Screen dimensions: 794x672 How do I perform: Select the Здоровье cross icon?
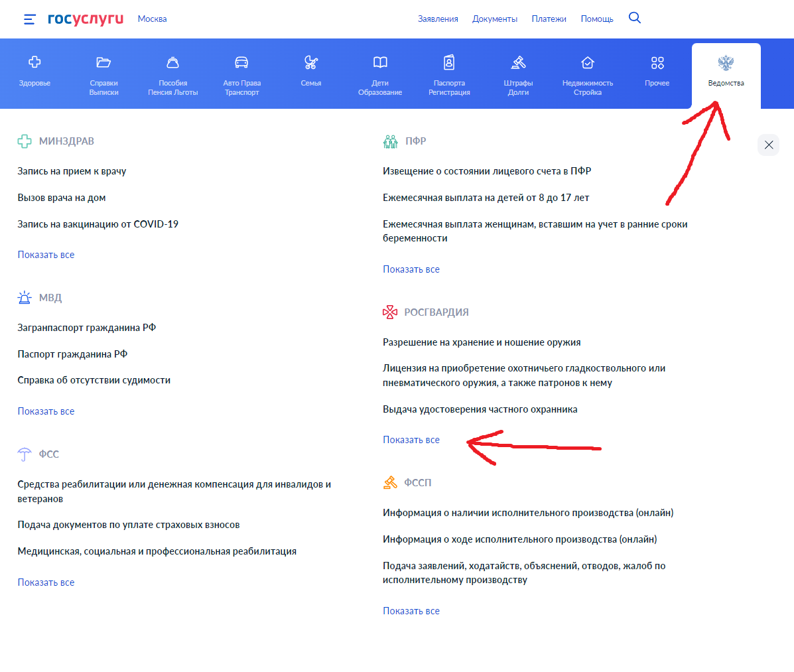point(34,62)
